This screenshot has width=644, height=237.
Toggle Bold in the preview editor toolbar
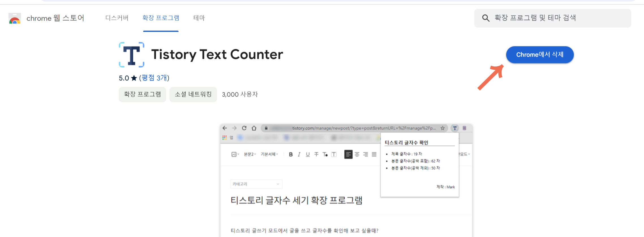point(291,154)
